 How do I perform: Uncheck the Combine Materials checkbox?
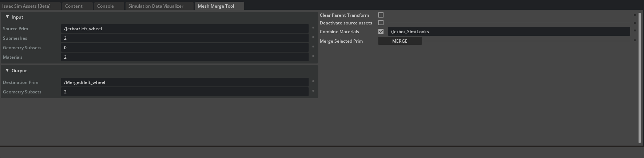[381, 31]
